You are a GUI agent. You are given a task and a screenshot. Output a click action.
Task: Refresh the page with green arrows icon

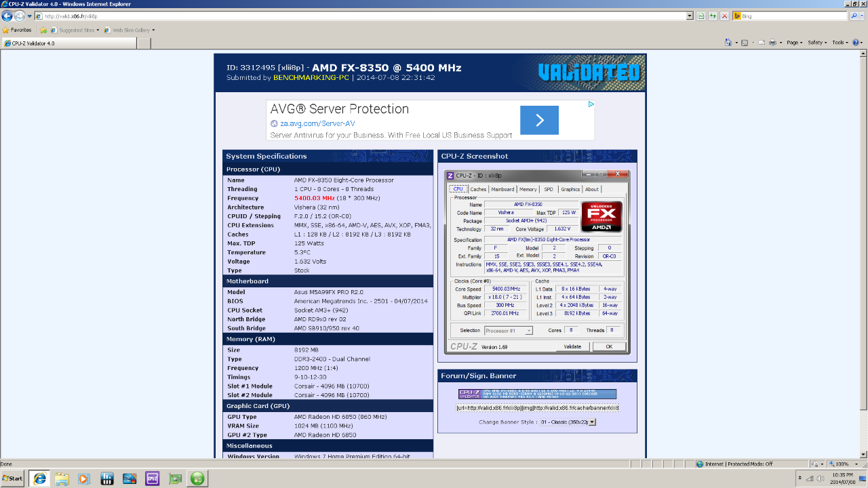click(713, 16)
